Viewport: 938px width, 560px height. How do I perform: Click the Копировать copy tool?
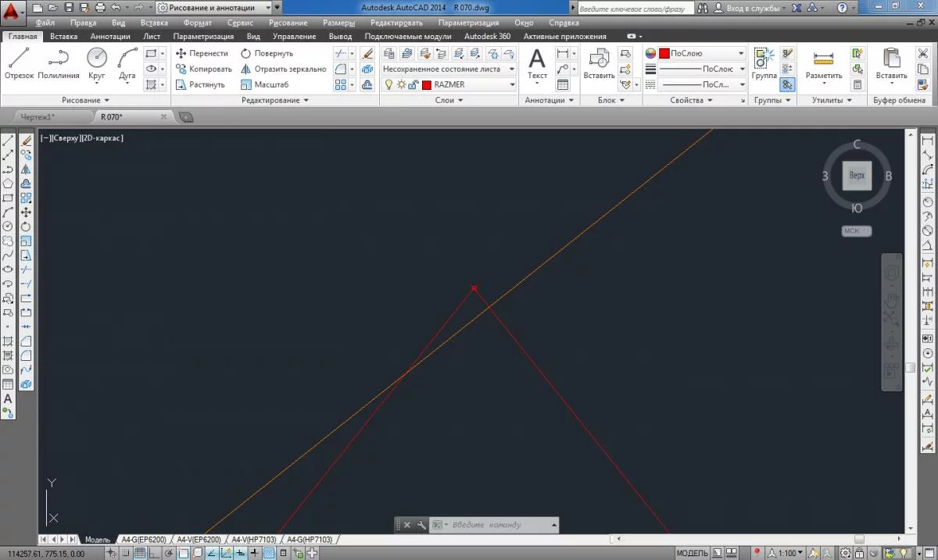203,69
